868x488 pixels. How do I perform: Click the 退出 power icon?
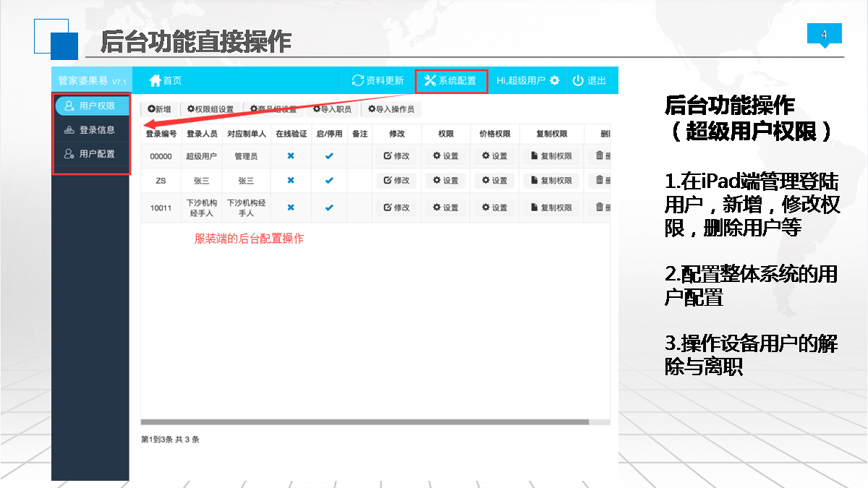click(x=578, y=81)
